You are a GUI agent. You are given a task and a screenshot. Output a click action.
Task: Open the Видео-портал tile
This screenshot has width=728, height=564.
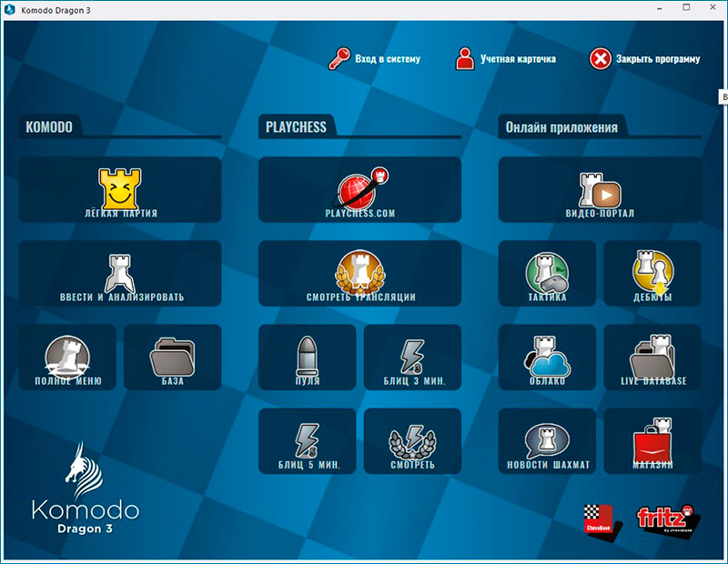[600, 189]
